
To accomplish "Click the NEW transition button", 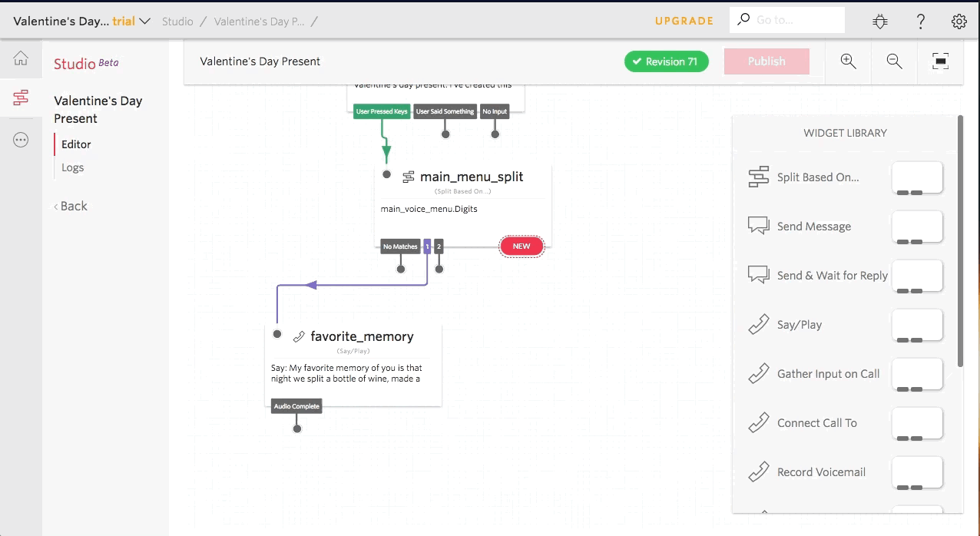I will (521, 246).
